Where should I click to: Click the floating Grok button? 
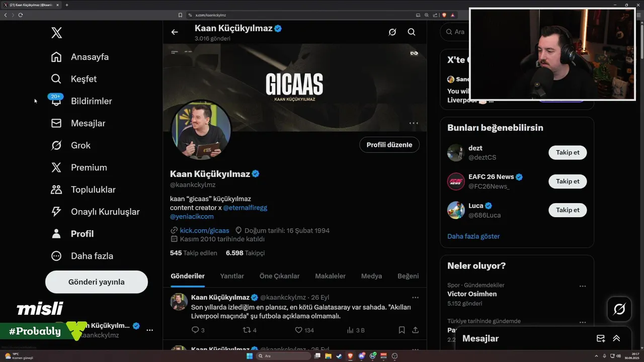[x=619, y=309]
